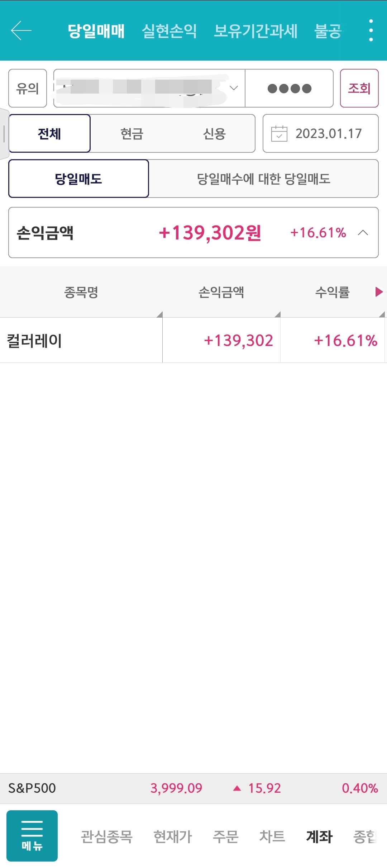Tap the back arrow icon
The image size is (387, 868).
tap(21, 30)
